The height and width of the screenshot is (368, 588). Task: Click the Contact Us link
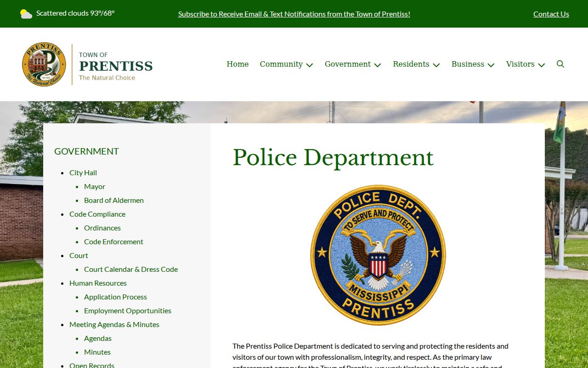[551, 14]
